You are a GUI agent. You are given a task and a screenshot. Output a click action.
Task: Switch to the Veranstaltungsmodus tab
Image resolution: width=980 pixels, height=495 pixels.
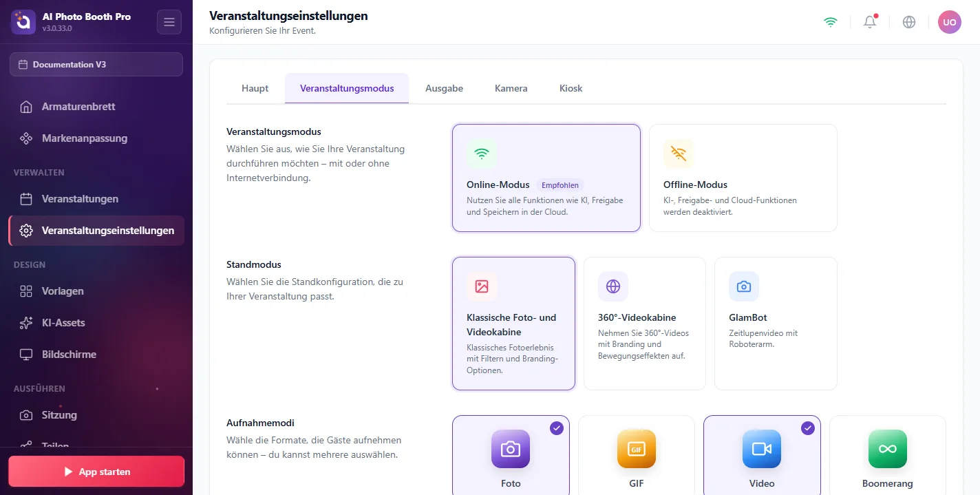[x=347, y=88]
